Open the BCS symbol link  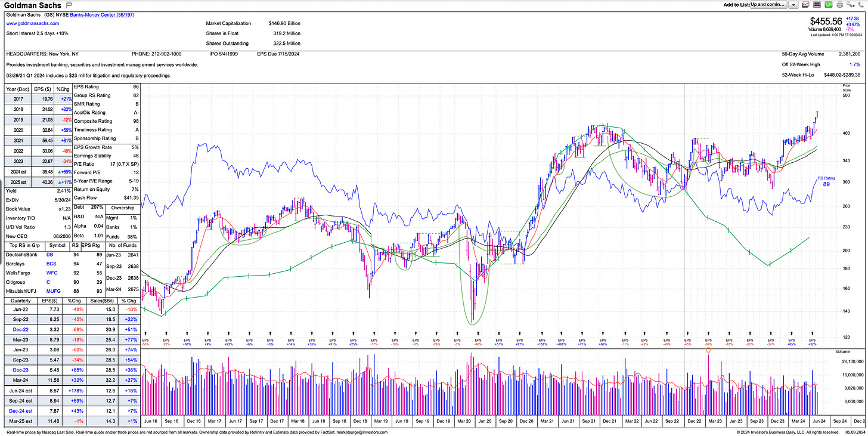coord(50,263)
